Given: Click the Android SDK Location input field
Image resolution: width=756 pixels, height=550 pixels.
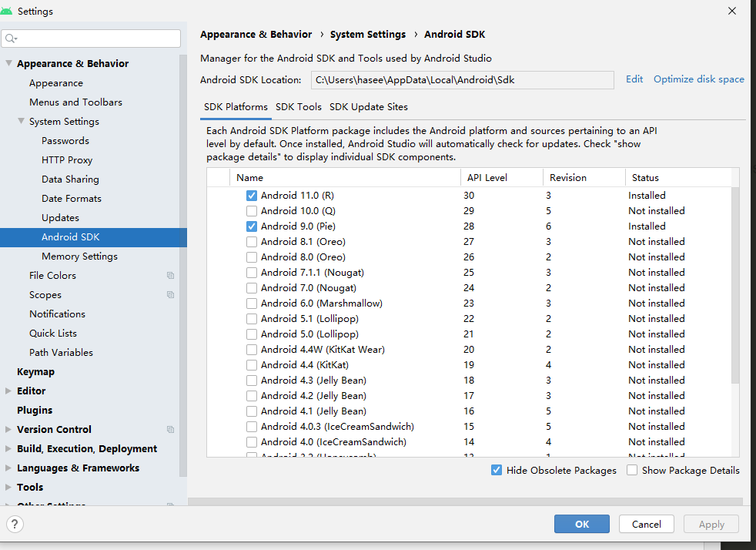Looking at the screenshot, I should 462,79.
